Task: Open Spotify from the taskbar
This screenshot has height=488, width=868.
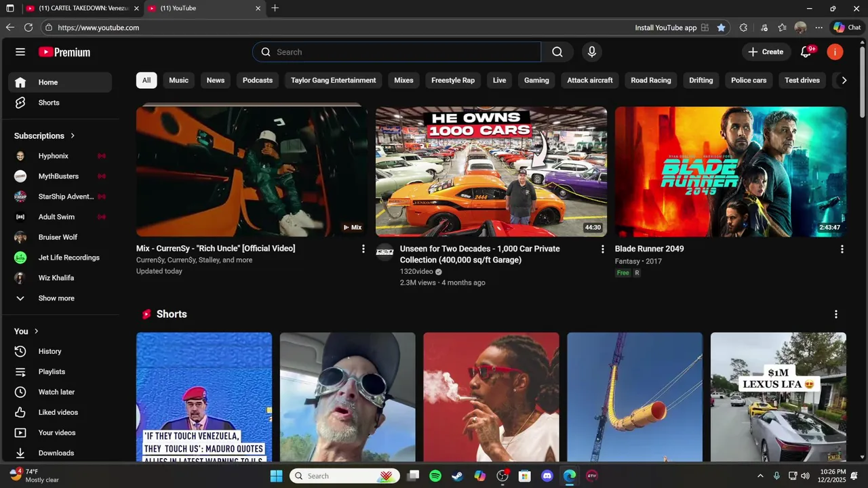Action: 435,476
